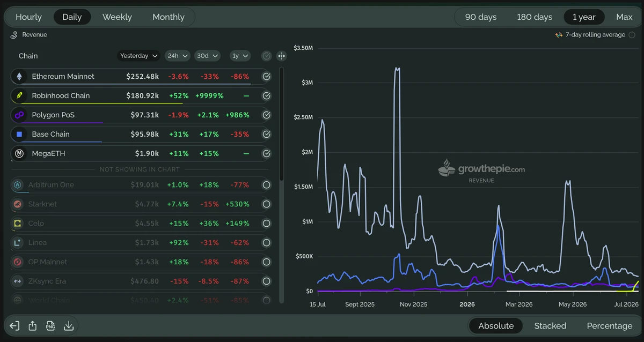Viewport: 644px width, 342px height.
Task: Click the chain list vertical scrollbar
Action: click(x=281, y=124)
